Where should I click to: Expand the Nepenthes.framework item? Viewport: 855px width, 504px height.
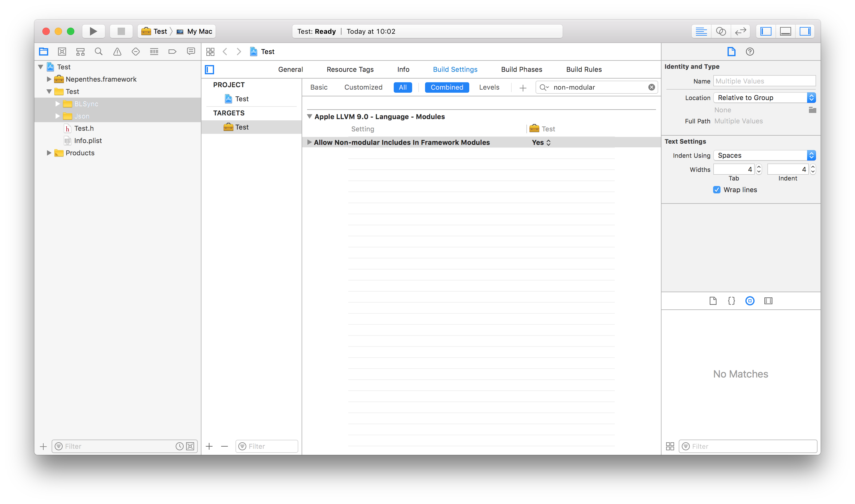49,79
